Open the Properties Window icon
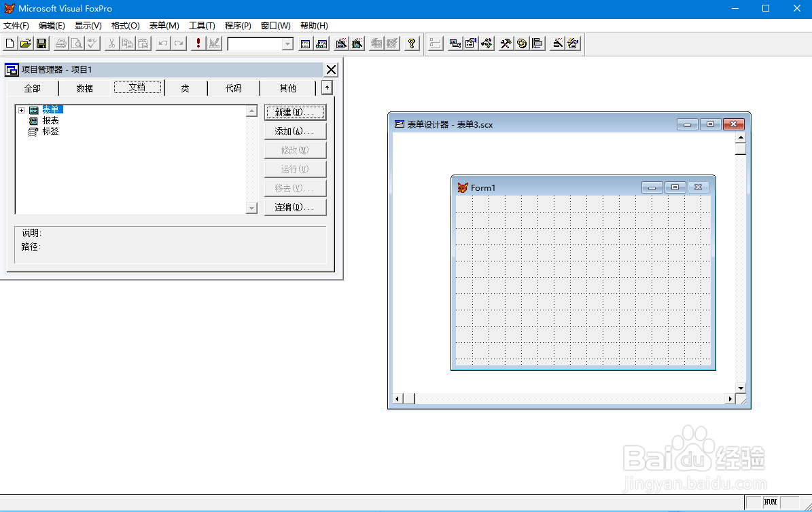 471,43
